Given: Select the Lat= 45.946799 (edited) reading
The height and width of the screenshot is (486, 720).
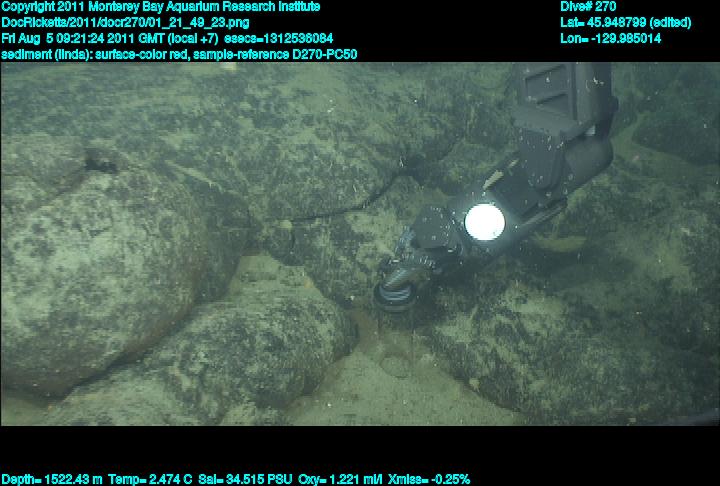Looking at the screenshot, I should (625, 22).
